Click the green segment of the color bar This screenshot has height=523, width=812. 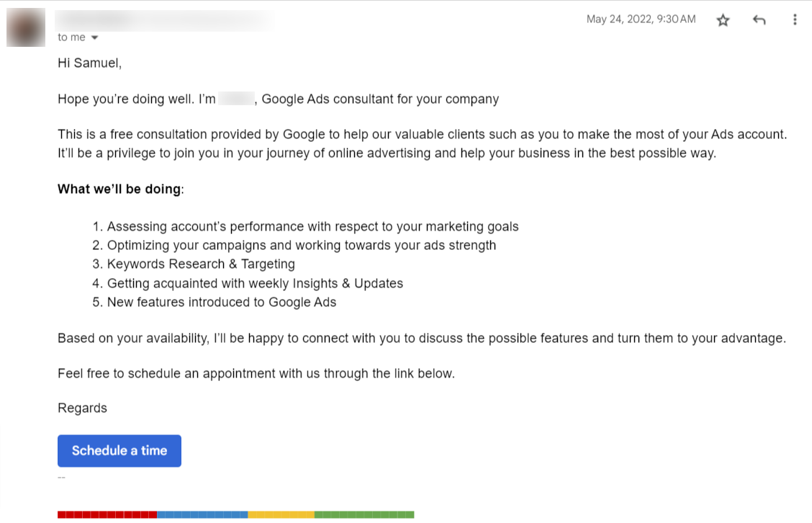click(x=364, y=514)
